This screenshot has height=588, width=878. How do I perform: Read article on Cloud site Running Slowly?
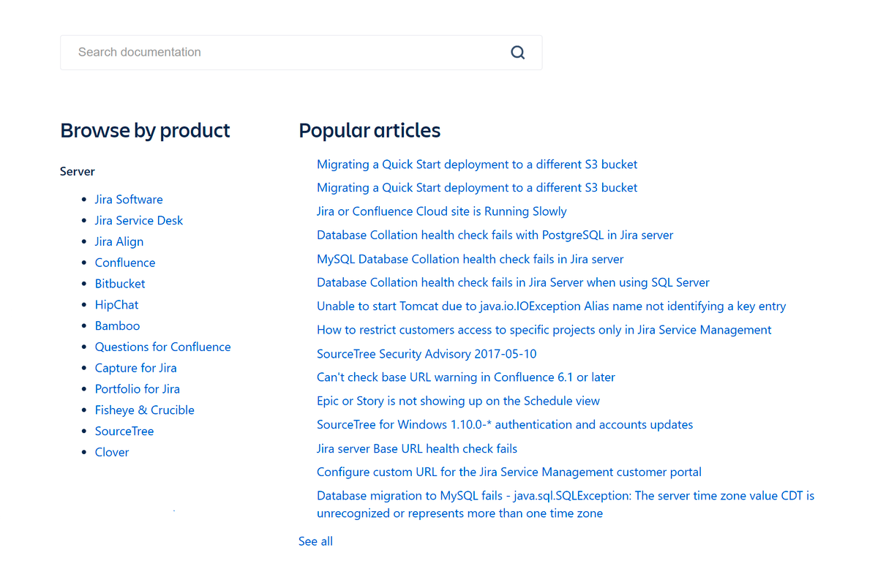coord(442,211)
